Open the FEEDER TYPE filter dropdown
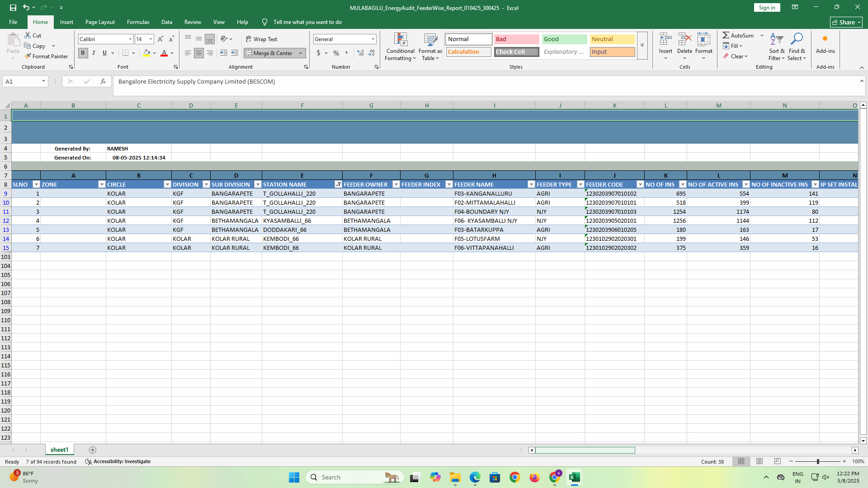Viewport: 868px width, 488px height. tap(580, 184)
